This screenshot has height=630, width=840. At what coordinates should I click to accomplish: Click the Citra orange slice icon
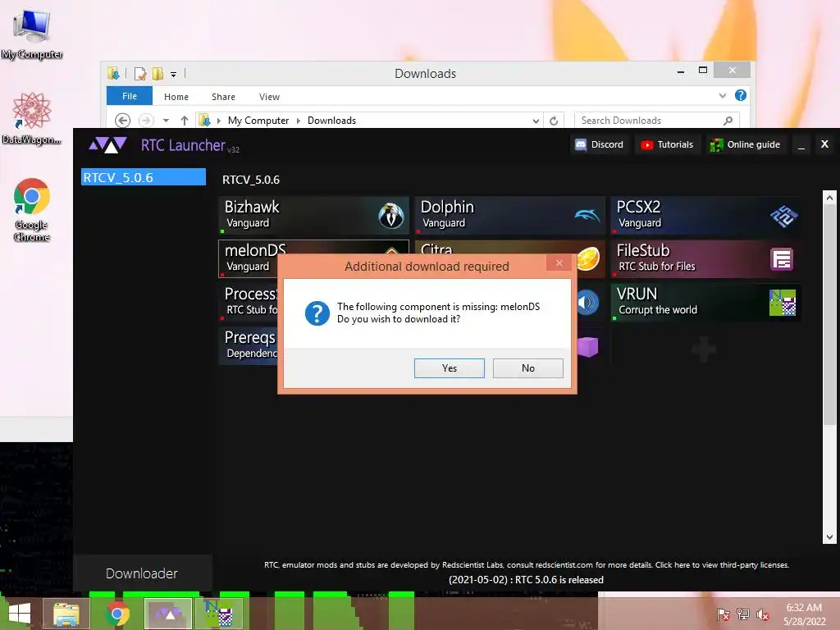coord(588,258)
